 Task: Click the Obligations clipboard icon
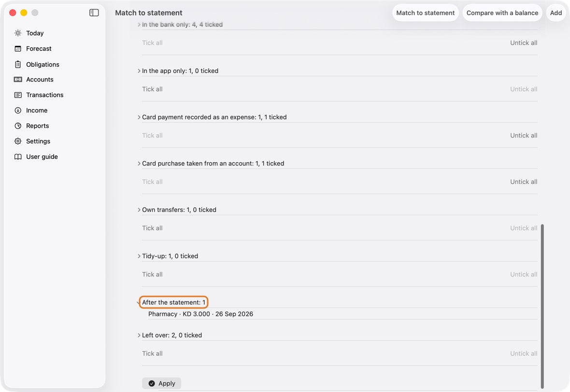[x=18, y=64]
